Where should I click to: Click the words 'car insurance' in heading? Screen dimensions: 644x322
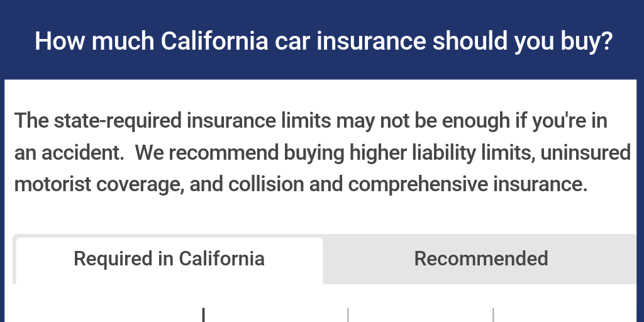pyautogui.click(x=350, y=42)
